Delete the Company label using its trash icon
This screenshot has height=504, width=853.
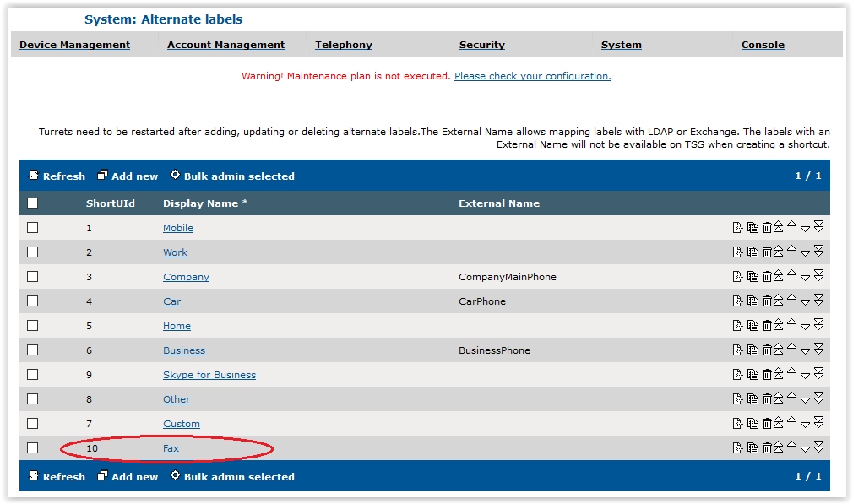click(767, 277)
